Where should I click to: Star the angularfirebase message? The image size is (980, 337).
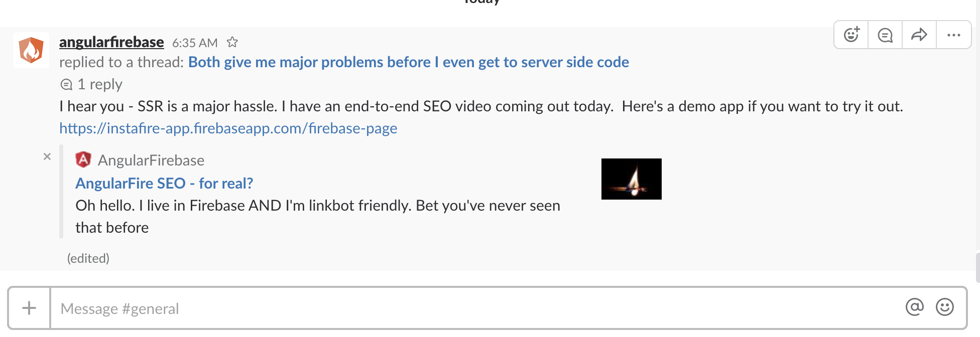(232, 42)
